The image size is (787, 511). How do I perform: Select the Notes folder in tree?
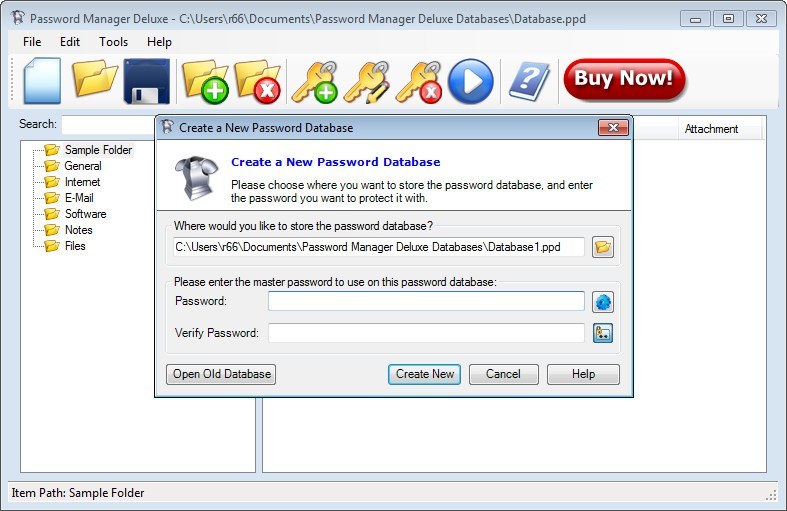coord(79,230)
